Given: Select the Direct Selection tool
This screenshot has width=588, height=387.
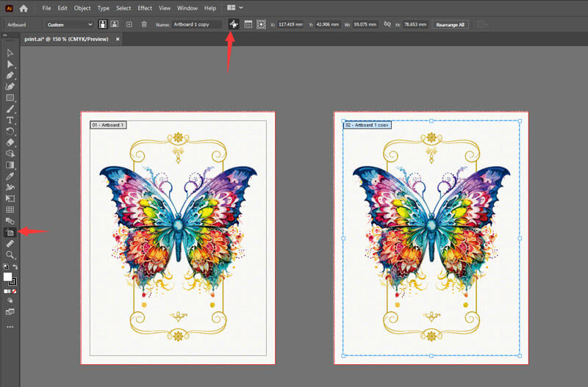Looking at the screenshot, I should point(10,65).
